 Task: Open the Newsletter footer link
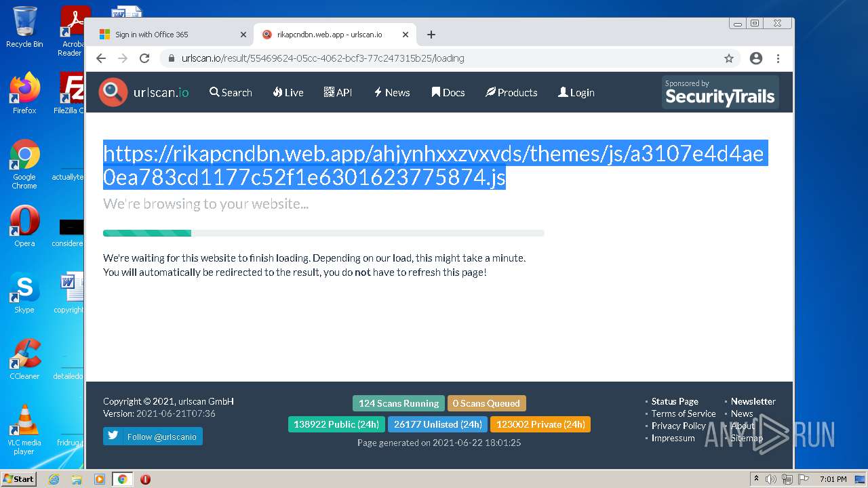[753, 401]
